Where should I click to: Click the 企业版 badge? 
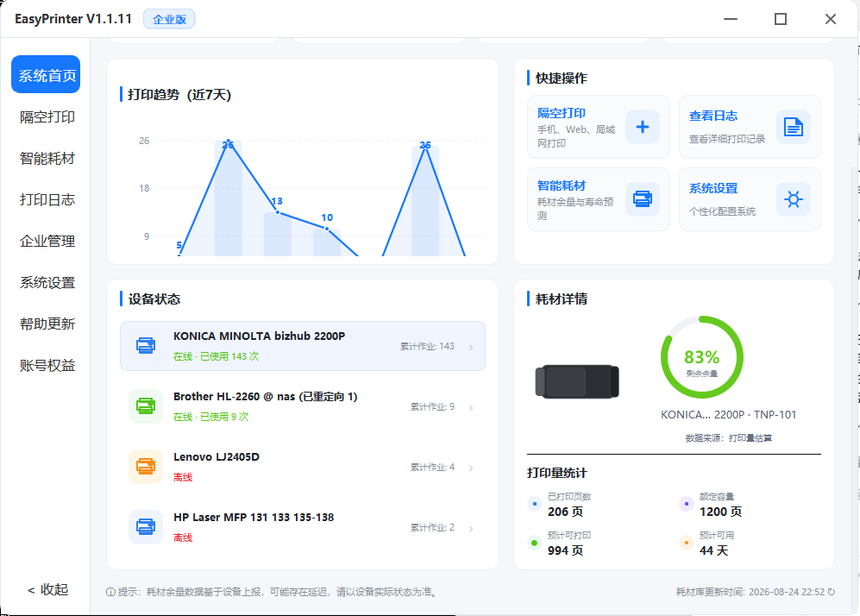point(169,19)
